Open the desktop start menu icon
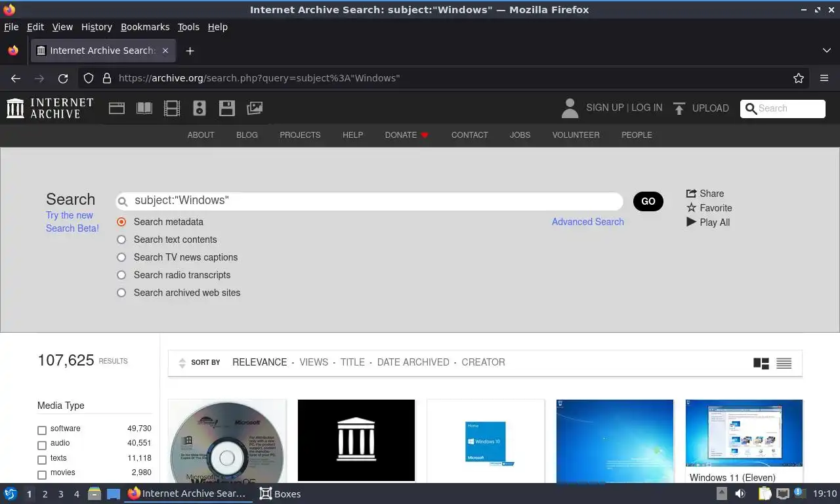840x504 pixels. coord(10,493)
